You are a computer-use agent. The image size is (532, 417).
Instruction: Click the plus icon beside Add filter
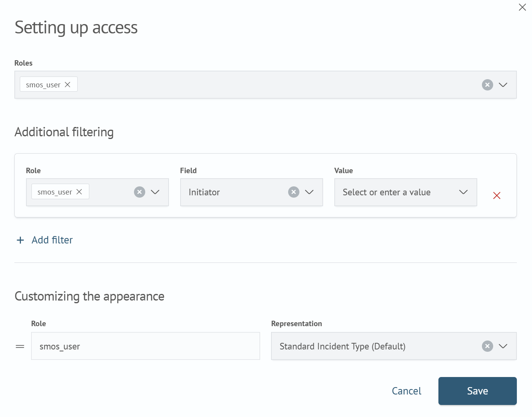point(20,240)
